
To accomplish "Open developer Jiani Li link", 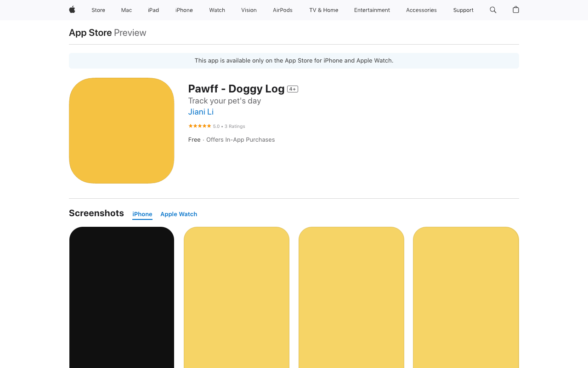I will pyautogui.click(x=201, y=112).
